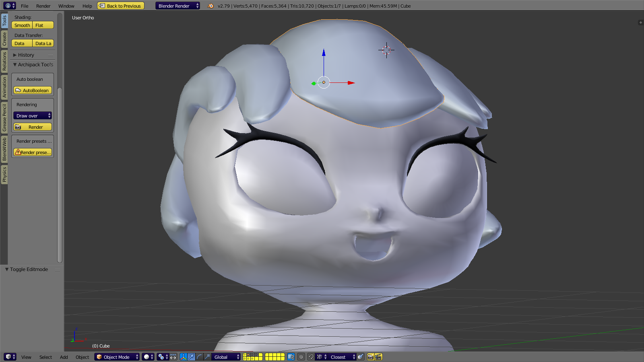Viewport: 644px width, 362px height.
Task: Open the Help menu
Action: pyautogui.click(x=87, y=6)
